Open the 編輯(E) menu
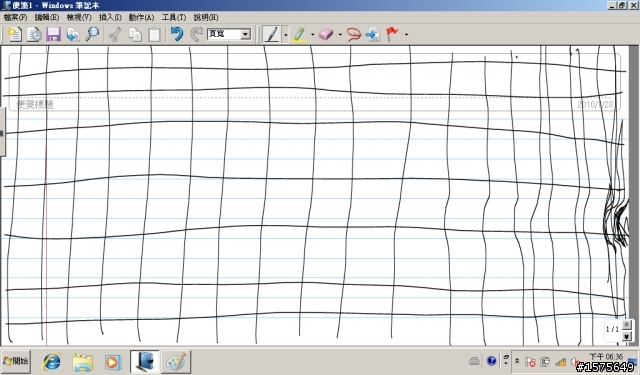The height and width of the screenshot is (375, 640). (x=47, y=17)
